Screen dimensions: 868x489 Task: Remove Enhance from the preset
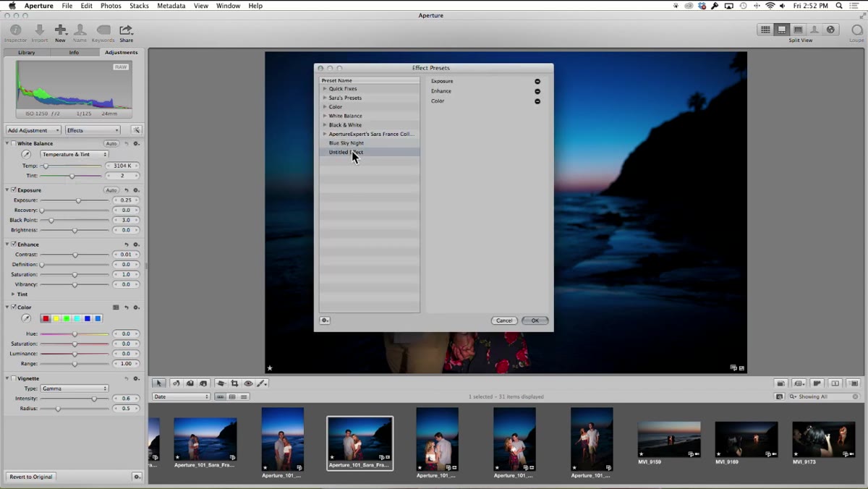537,91
